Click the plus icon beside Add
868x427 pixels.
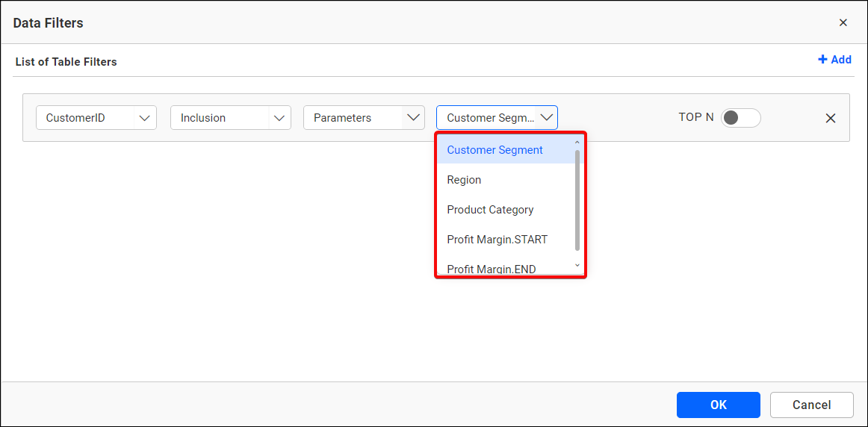pyautogui.click(x=822, y=60)
